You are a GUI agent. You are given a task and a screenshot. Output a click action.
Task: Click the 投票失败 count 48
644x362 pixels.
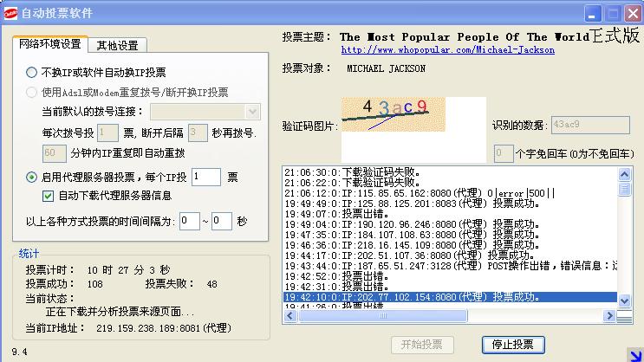212,284
